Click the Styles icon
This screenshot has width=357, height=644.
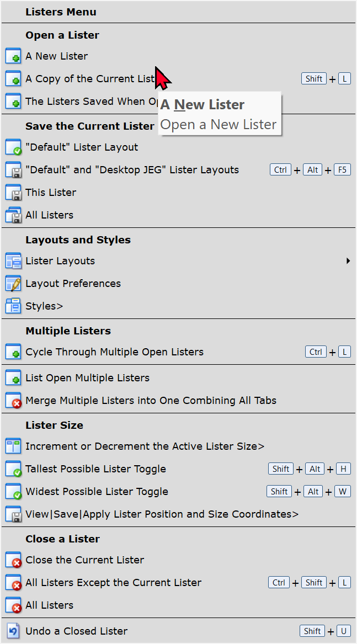click(x=13, y=306)
